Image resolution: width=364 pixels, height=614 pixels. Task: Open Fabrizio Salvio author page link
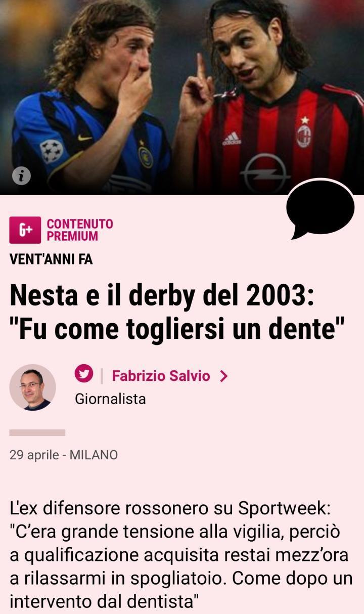(161, 376)
